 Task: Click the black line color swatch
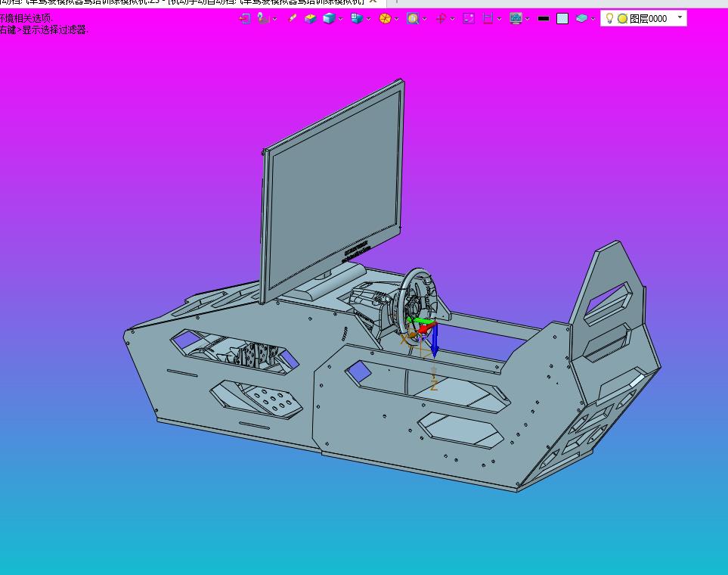pos(544,19)
